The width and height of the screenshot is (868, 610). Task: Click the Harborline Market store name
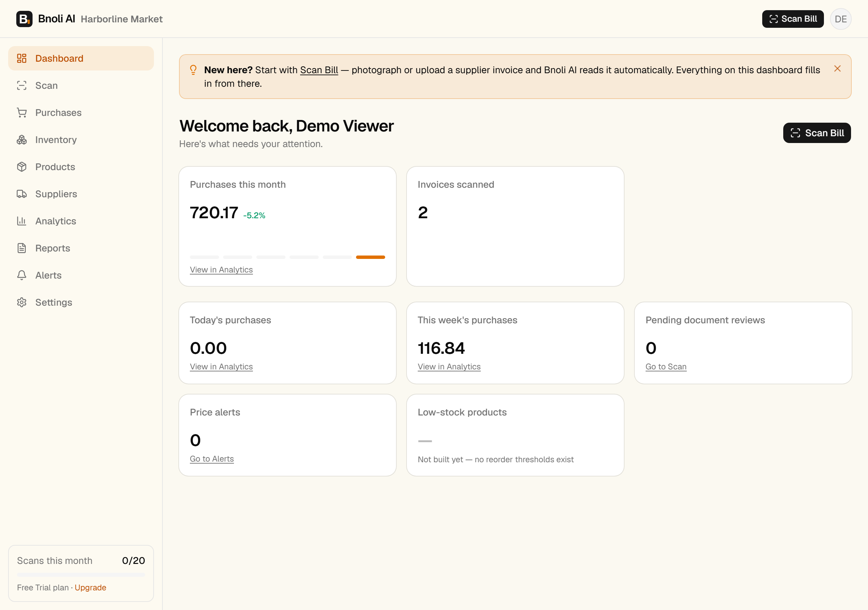coord(122,19)
